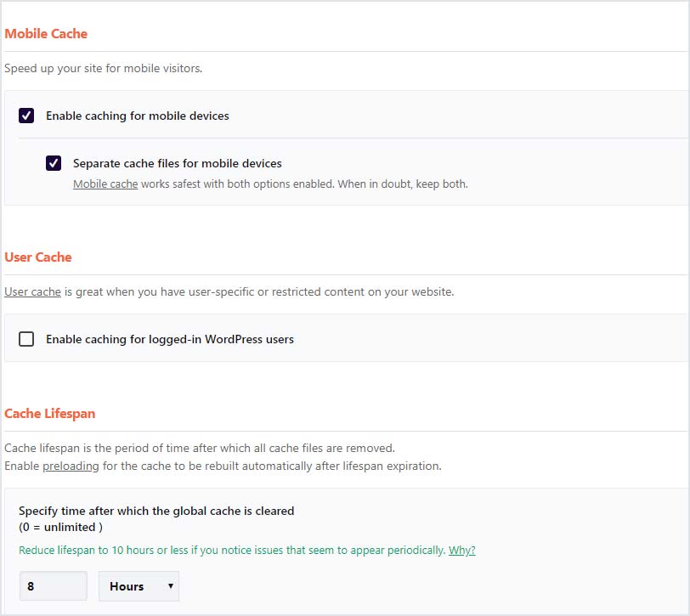Click the Cache Lifespan section heading
Screen dimensions: 690x616
click(x=50, y=414)
